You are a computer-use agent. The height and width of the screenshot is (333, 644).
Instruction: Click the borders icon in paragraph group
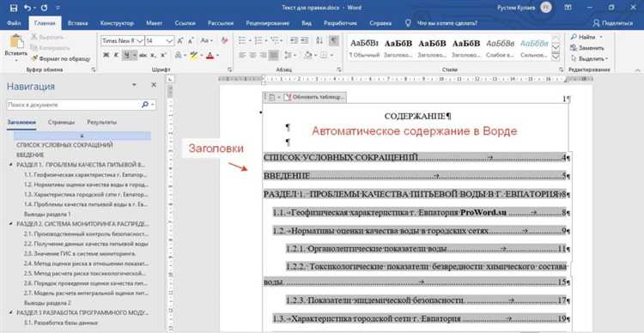[x=324, y=55]
